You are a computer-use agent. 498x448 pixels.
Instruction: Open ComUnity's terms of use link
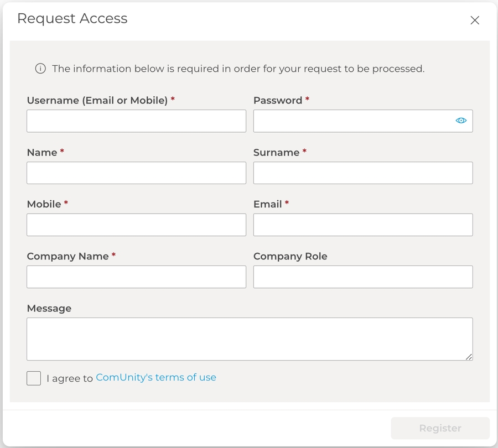[156, 377]
